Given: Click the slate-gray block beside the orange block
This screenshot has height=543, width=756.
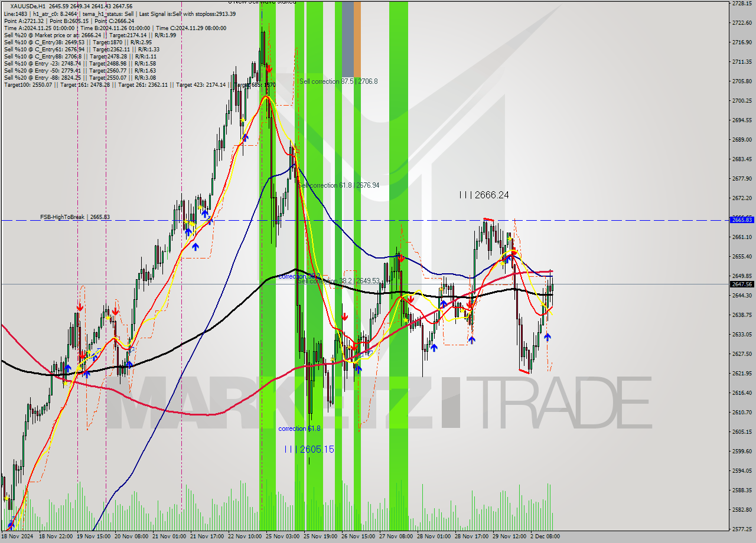Looking at the screenshot, I should click(348, 38).
